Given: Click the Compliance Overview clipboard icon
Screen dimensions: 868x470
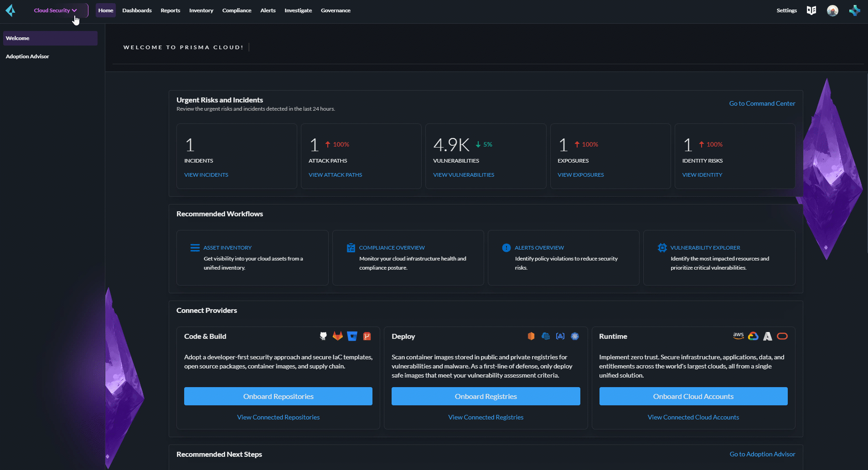Looking at the screenshot, I should (351, 248).
